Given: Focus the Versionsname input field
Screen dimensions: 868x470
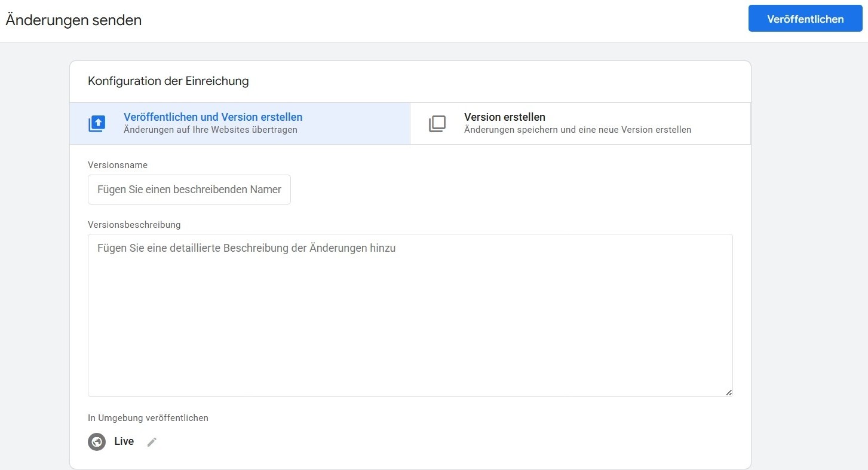Looking at the screenshot, I should [189, 190].
